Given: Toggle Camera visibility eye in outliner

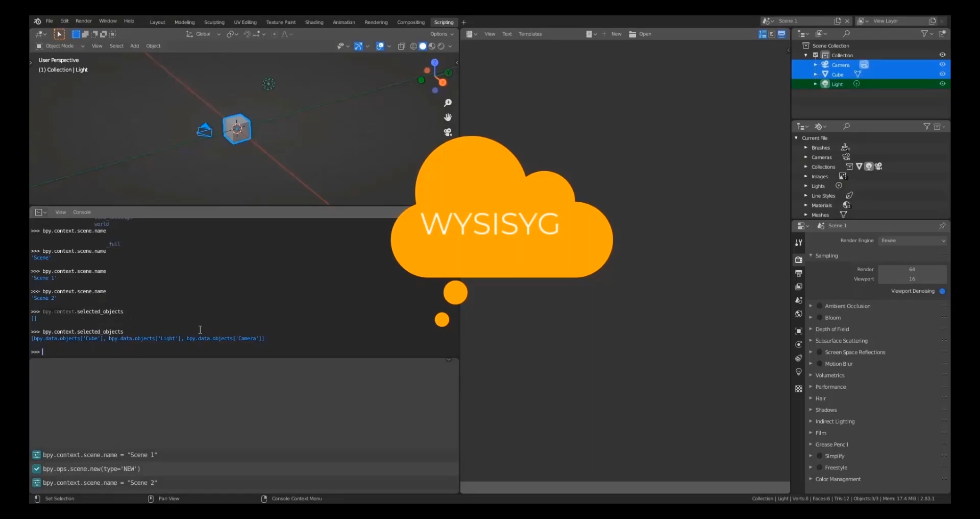Looking at the screenshot, I should [942, 65].
